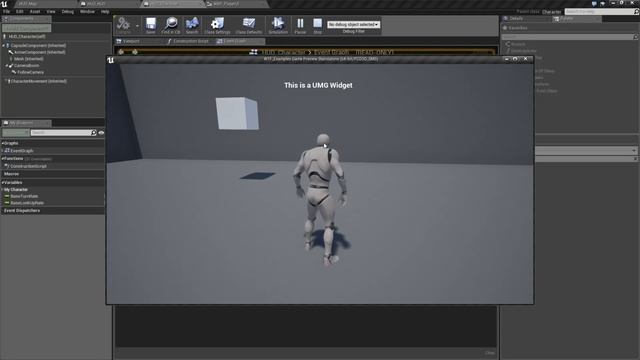Select ArrowComponent (Inherited) in Components
640x360 pixels.
tap(39, 52)
